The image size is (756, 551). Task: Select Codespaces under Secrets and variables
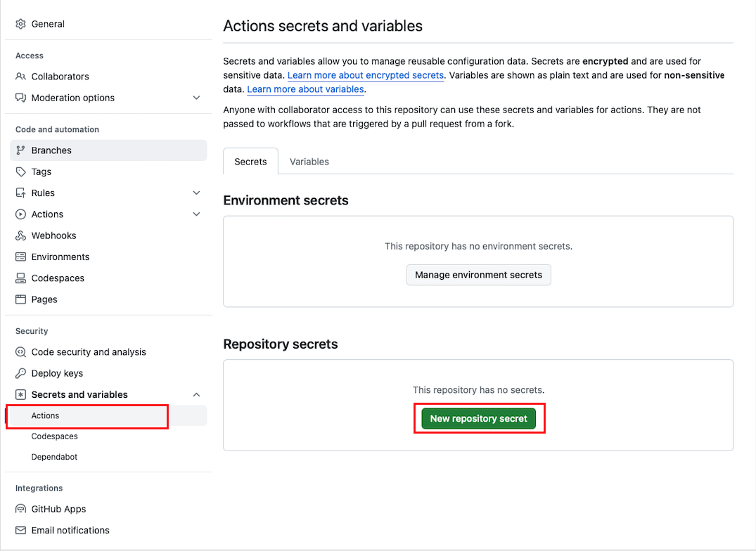click(108, 436)
